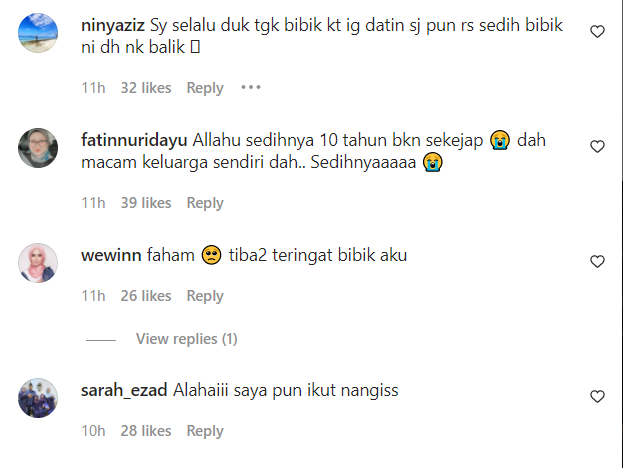Tap heart icon on sarah_ezad's comment

pos(597,396)
